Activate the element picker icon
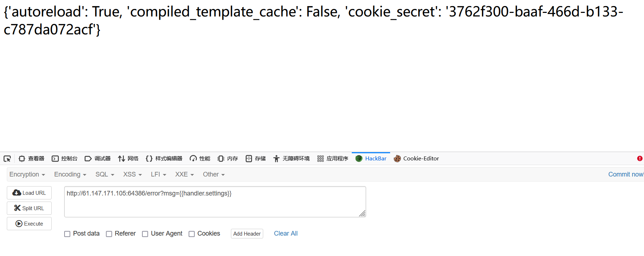Viewport: 644px width, 256px height. [7, 159]
